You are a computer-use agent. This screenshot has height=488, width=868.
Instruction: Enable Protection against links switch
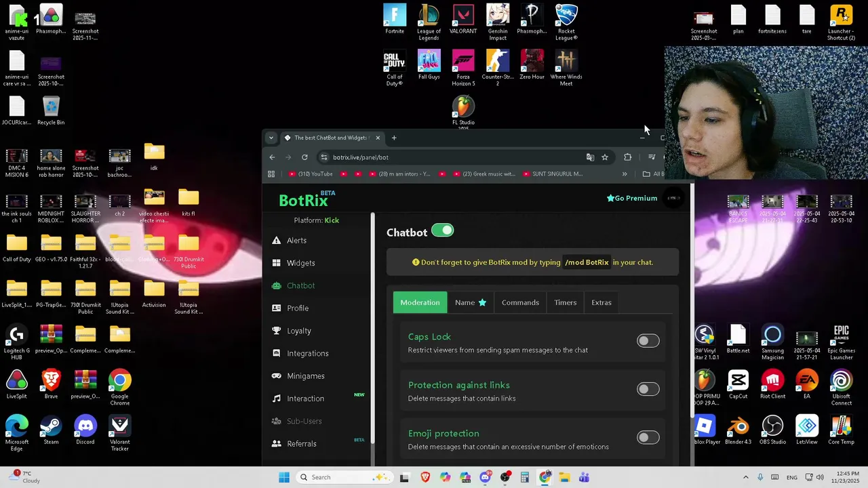point(648,389)
